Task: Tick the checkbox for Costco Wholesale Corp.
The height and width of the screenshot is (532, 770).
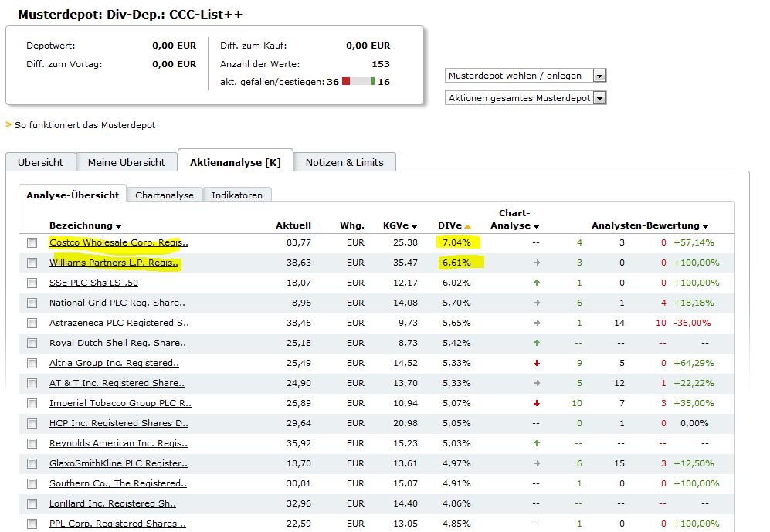Action: 32,242
